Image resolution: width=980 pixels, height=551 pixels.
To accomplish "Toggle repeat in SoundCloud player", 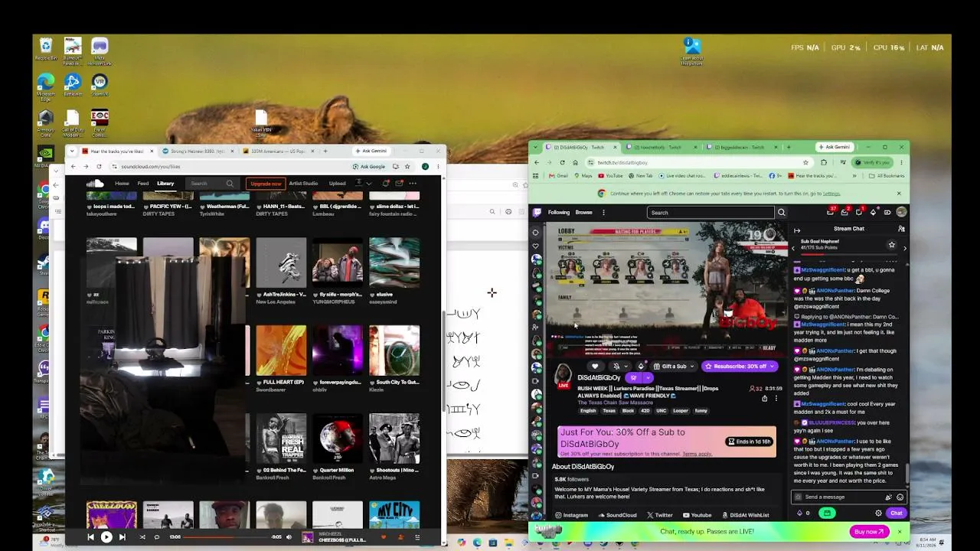I will pos(157,537).
